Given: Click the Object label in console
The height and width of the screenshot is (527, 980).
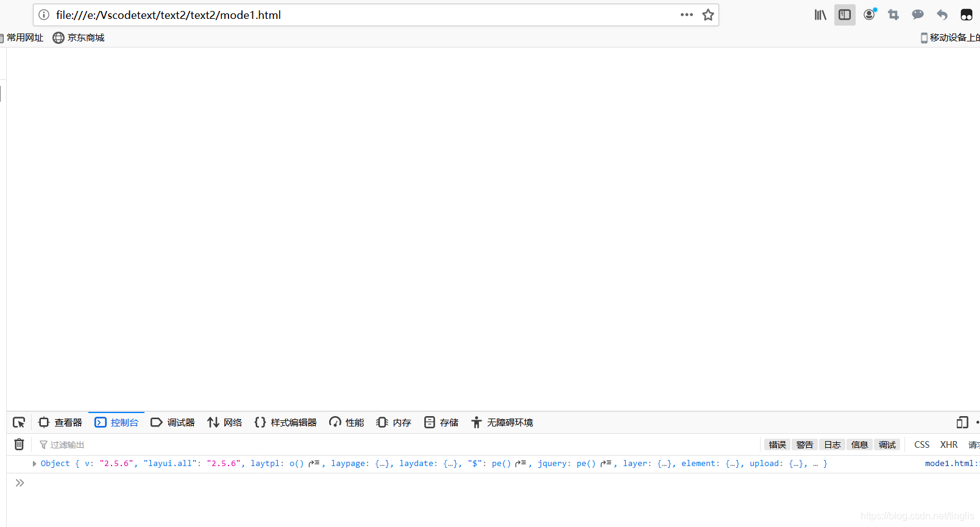Looking at the screenshot, I should (55, 464).
